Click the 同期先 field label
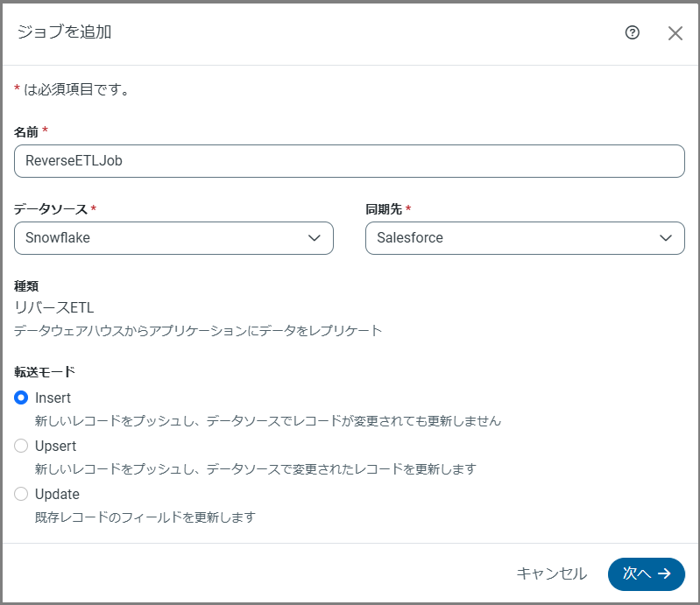The image size is (700, 605). (384, 209)
